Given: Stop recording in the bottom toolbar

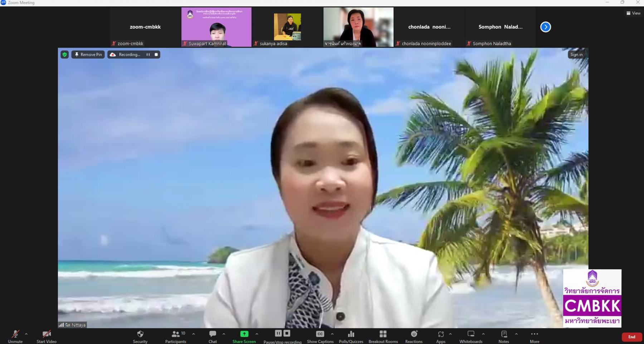Looking at the screenshot, I should coord(287,333).
